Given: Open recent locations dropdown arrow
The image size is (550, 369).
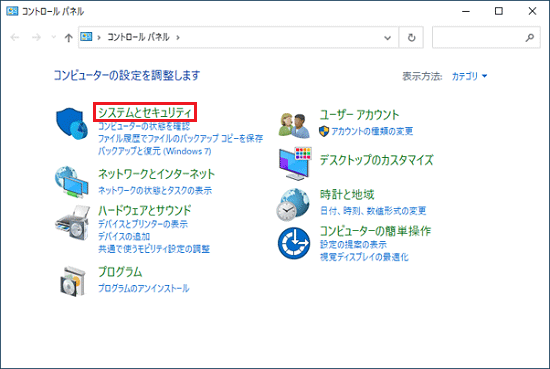Looking at the screenshot, I should 54,37.
